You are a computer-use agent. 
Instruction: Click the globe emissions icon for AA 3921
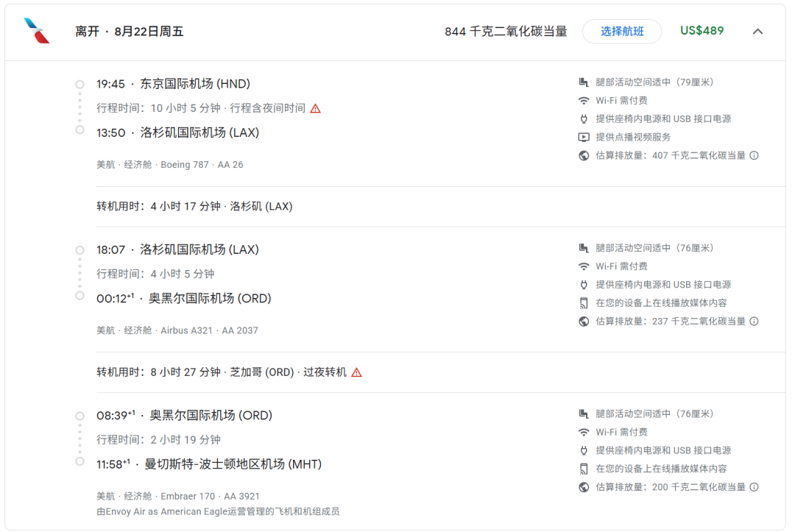pos(584,487)
